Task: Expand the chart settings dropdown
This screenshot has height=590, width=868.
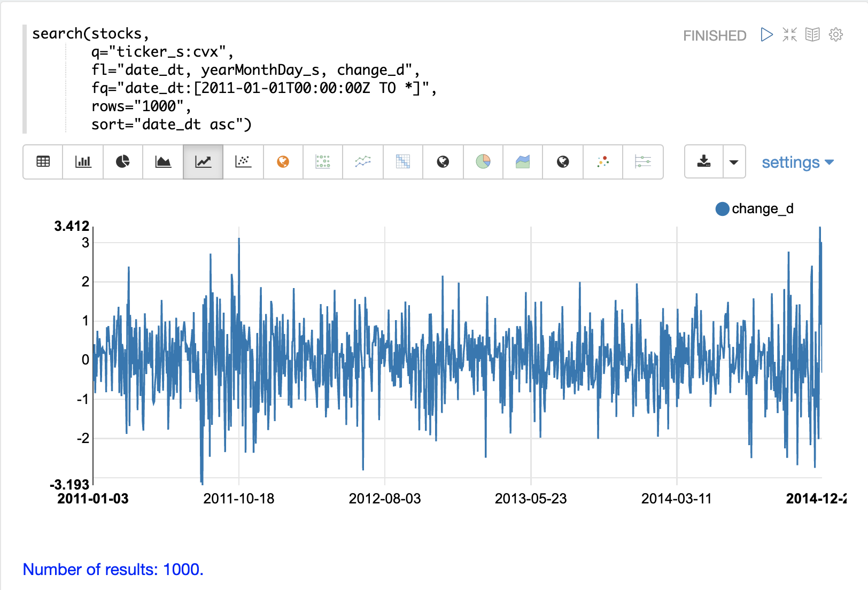Action: tap(797, 162)
